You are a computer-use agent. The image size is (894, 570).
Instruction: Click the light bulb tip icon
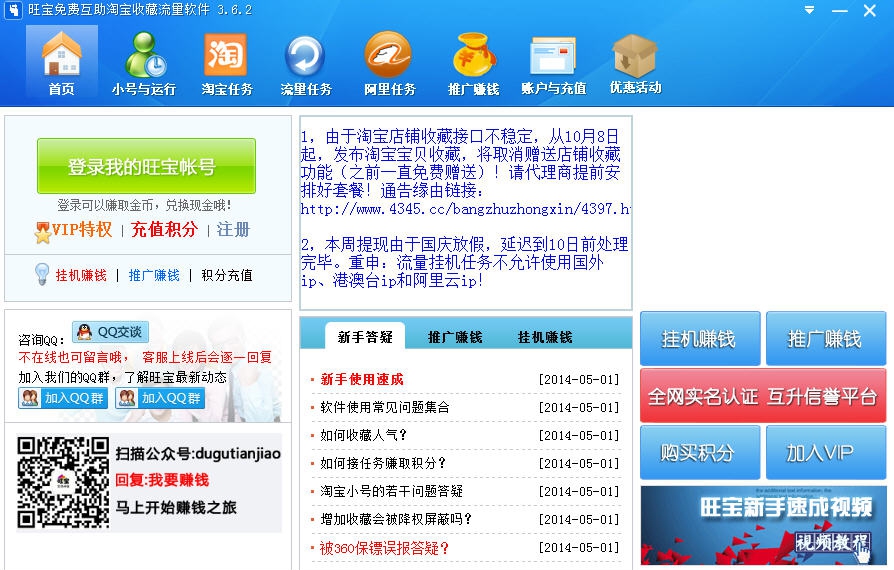(x=42, y=274)
